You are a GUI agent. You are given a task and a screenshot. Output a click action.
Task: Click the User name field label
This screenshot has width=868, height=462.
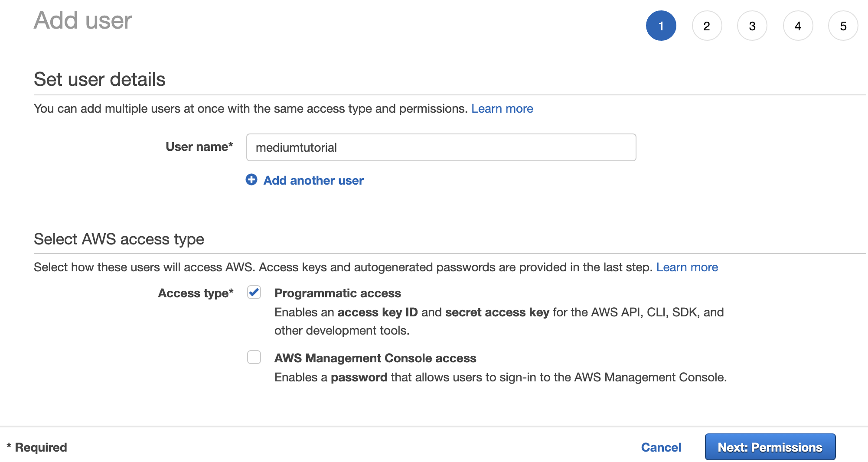tap(199, 146)
